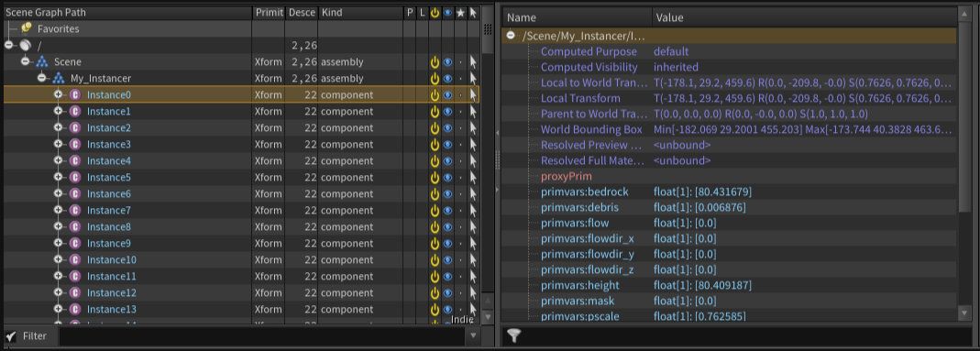Collapse the /Scene/My_Instancer property group
The image size is (980, 351).
point(511,37)
